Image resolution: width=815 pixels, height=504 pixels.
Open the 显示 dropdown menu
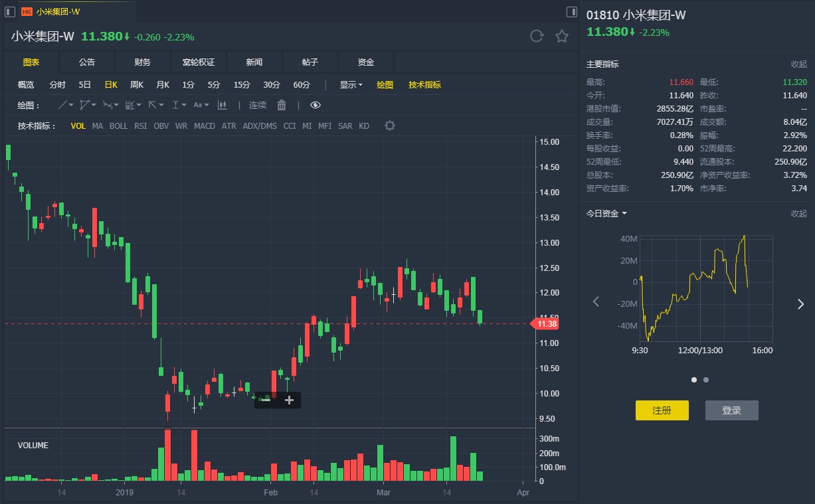coord(351,84)
